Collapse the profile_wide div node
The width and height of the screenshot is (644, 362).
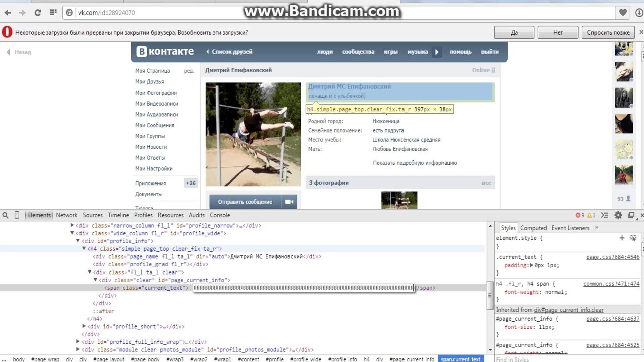(x=72, y=233)
